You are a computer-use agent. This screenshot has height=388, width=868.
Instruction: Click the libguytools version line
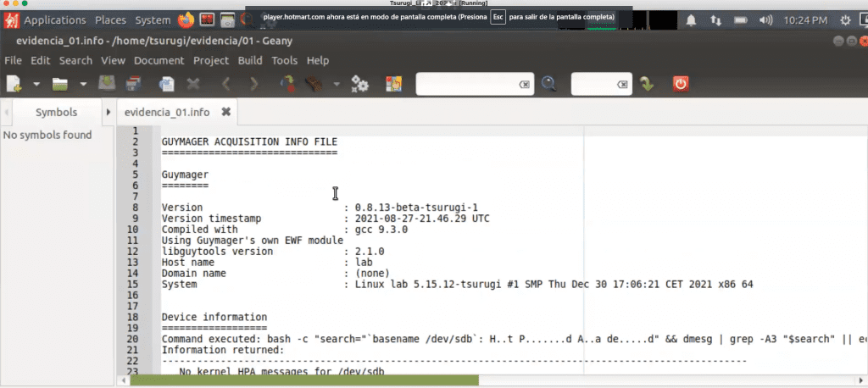pos(273,252)
